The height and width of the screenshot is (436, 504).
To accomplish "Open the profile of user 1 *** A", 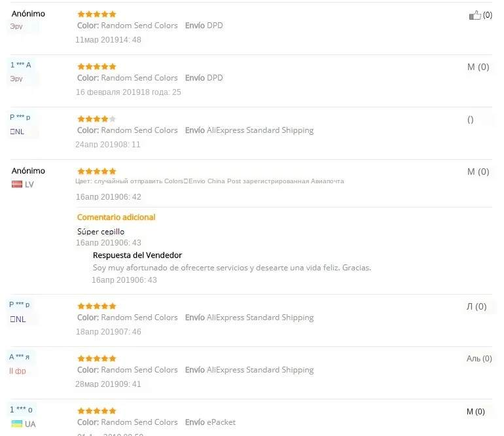I will click(20, 65).
